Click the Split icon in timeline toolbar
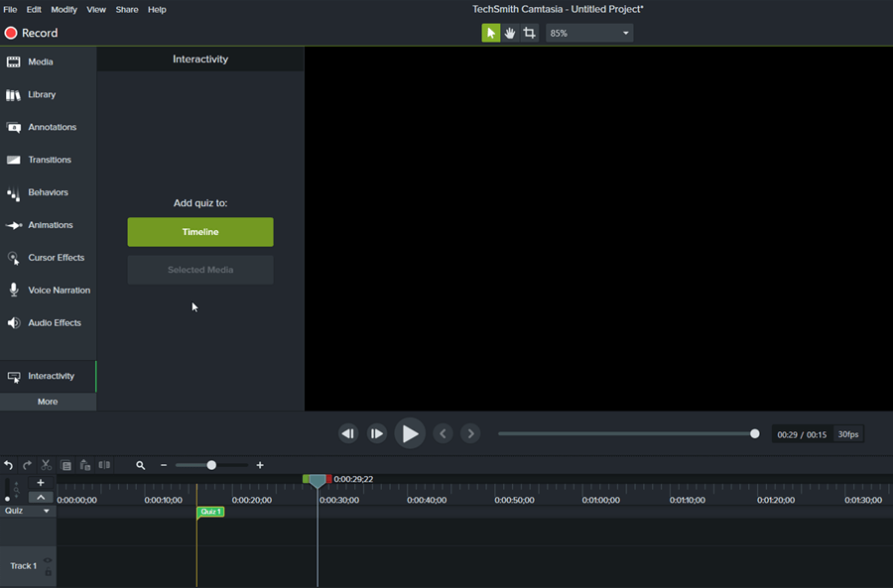This screenshot has width=893, height=588. 104,465
